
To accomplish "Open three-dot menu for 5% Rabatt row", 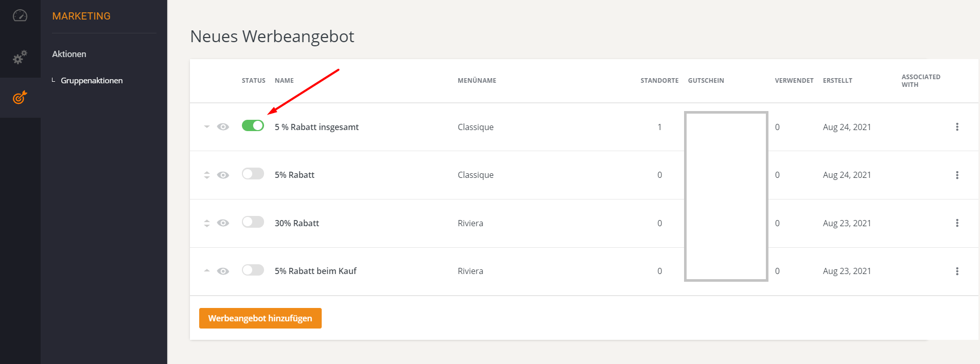I will tap(957, 175).
